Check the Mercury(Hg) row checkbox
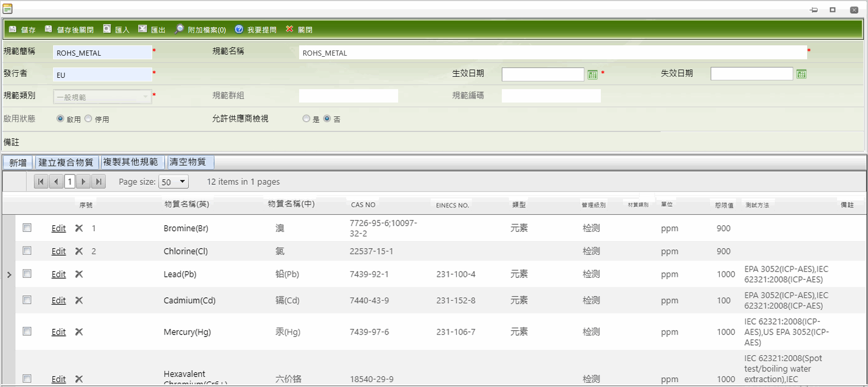The image size is (868, 387). click(x=27, y=331)
